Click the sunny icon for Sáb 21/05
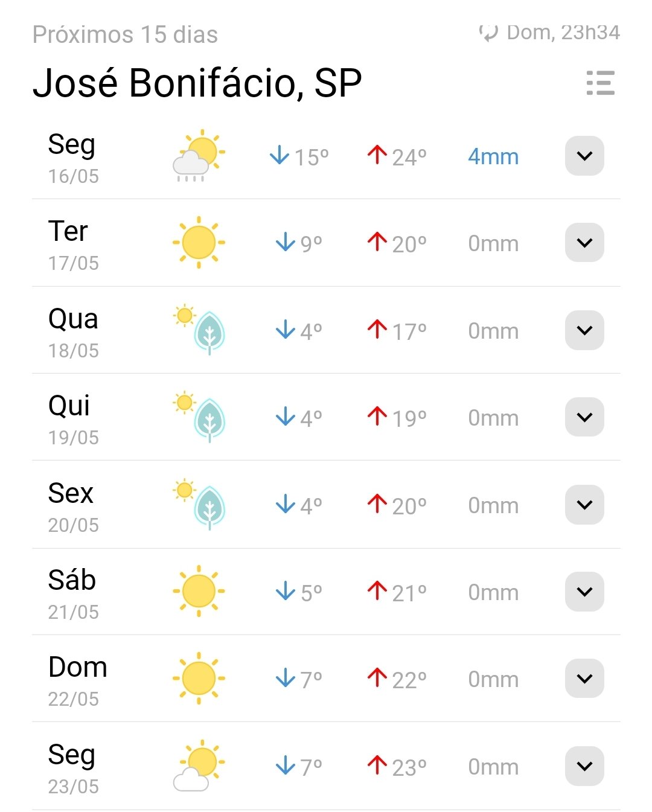Image resolution: width=652 pixels, height=812 pixels. click(199, 591)
